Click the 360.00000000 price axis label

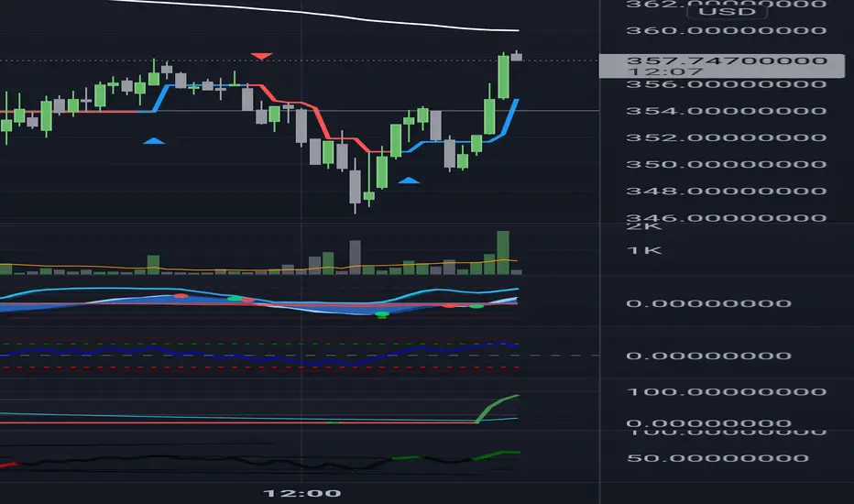pyautogui.click(x=727, y=30)
